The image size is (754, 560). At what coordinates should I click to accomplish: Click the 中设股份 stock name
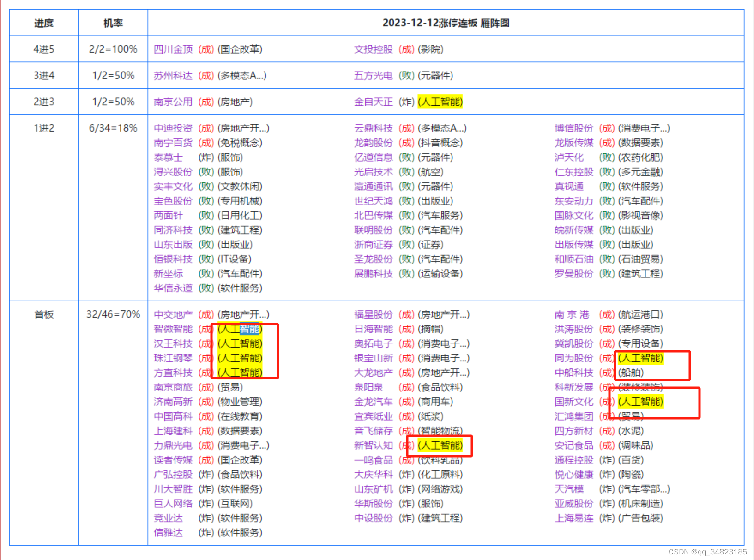pos(374,518)
